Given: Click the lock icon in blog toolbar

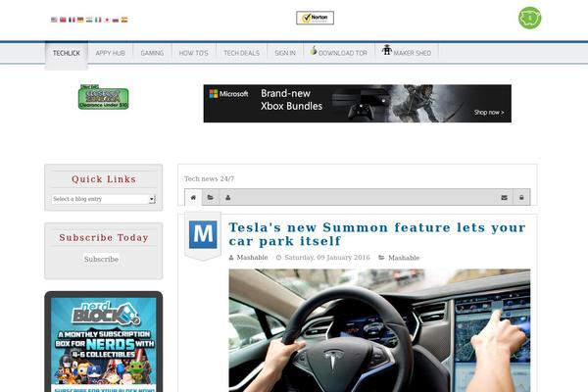Looking at the screenshot, I should [x=521, y=197].
